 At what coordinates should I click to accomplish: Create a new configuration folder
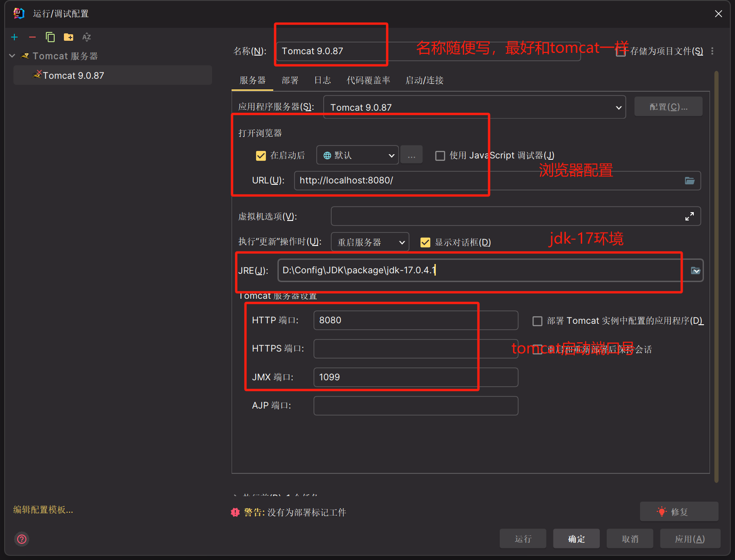coord(69,37)
